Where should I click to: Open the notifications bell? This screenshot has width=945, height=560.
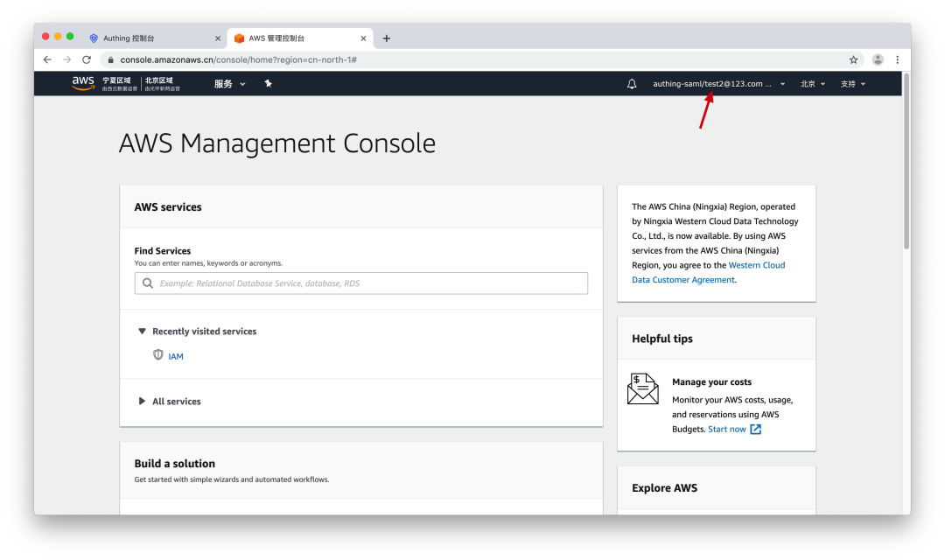pos(632,84)
